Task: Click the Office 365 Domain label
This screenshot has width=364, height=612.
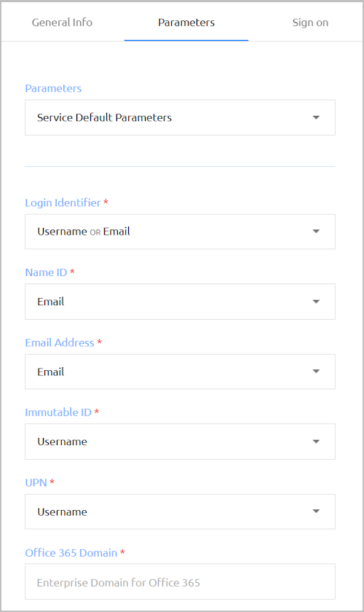Action: tap(71, 553)
